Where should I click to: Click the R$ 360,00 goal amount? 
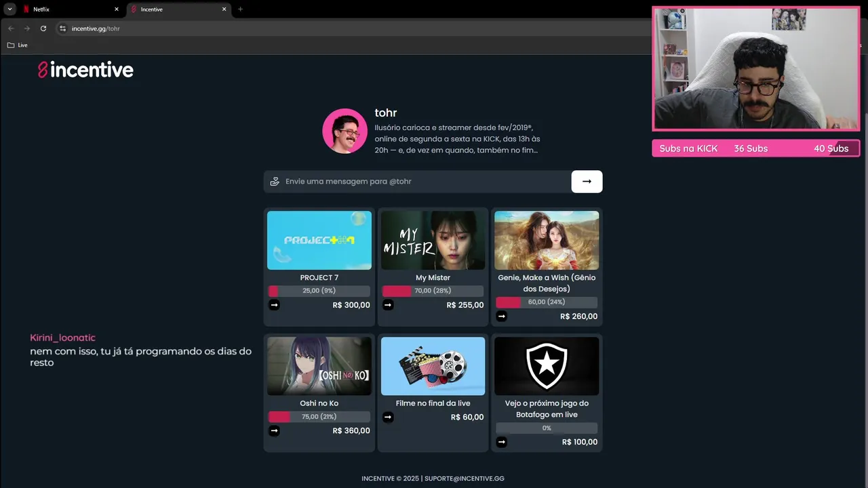(351, 430)
